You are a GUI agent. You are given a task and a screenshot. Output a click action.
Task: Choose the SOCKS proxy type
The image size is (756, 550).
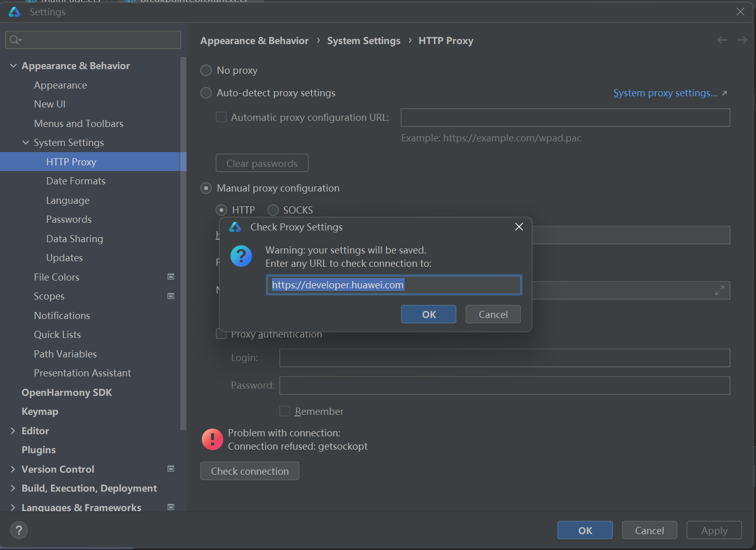coord(274,210)
